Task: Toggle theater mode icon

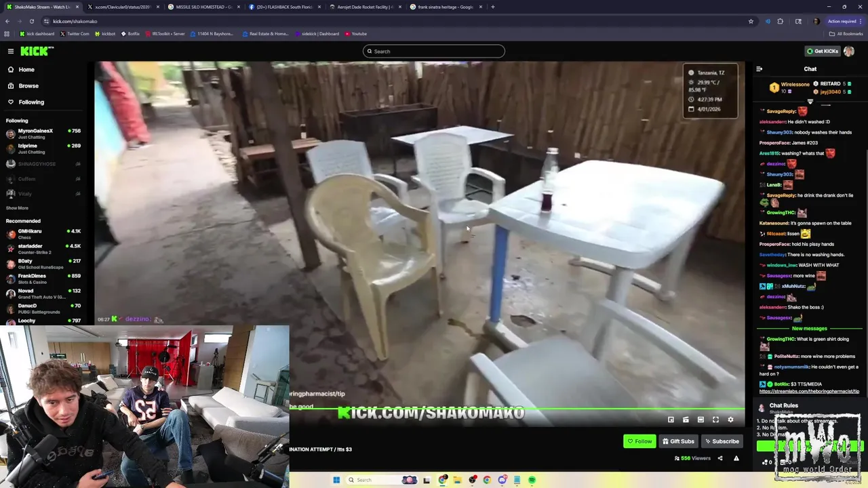Action: pos(701,420)
